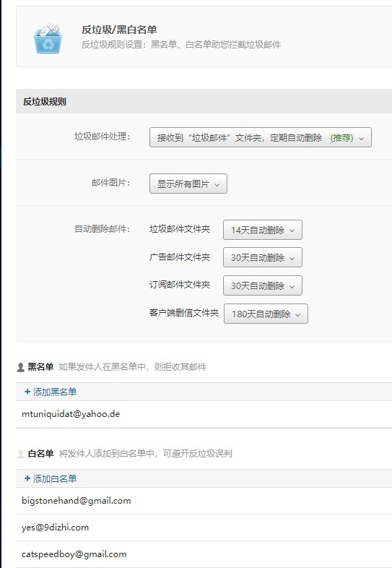The height and width of the screenshot is (568, 392).
Task: Click the plus icon beside 添加黑名单
Action: point(27,392)
